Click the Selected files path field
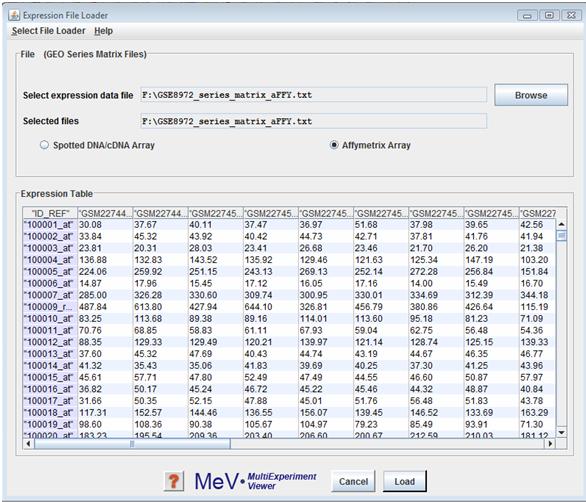The image size is (586, 502). 314,121
